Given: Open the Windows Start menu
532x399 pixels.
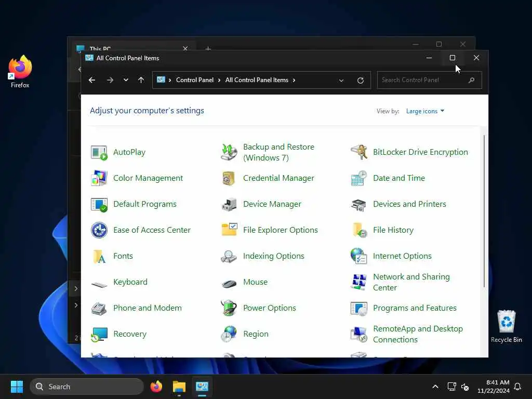Looking at the screenshot, I should [x=17, y=387].
